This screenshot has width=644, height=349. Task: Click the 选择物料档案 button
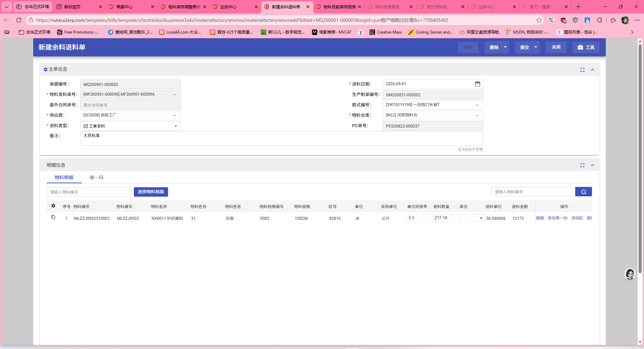[x=151, y=192]
